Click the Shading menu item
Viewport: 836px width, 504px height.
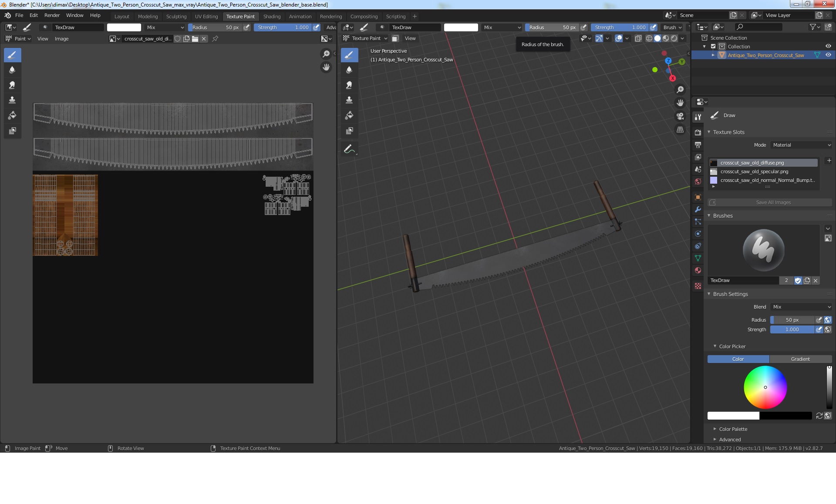point(271,16)
